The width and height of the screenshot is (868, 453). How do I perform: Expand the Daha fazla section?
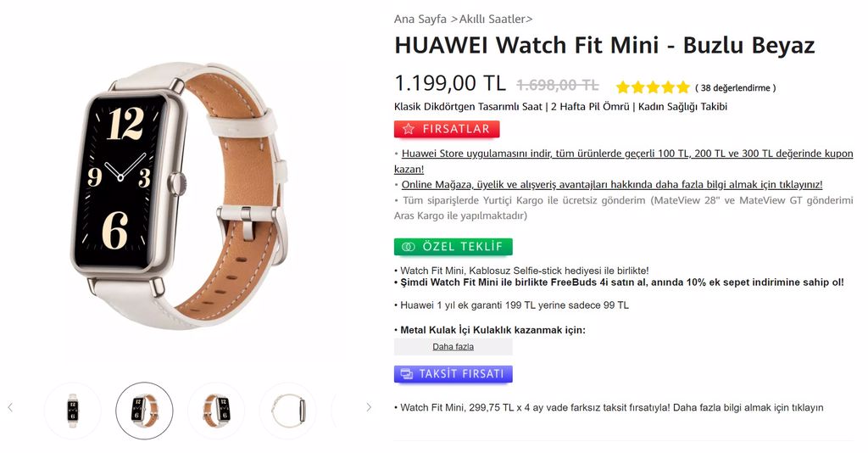pyautogui.click(x=453, y=347)
